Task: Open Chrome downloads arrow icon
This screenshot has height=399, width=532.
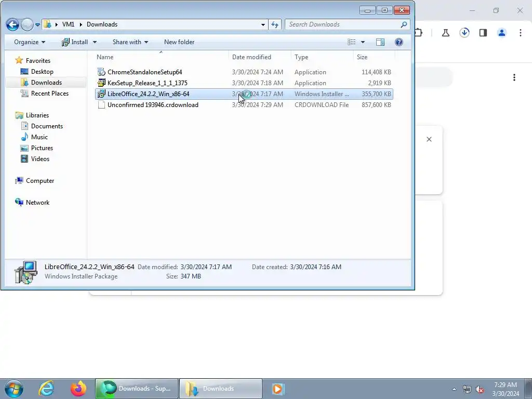Action: coord(464,33)
